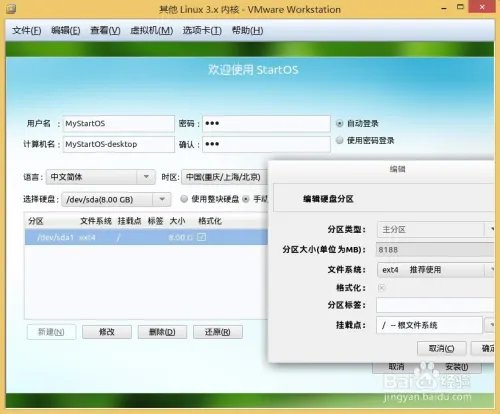Click the 确认 password confirmation field
Screen dimensions: 500x414
point(266,144)
